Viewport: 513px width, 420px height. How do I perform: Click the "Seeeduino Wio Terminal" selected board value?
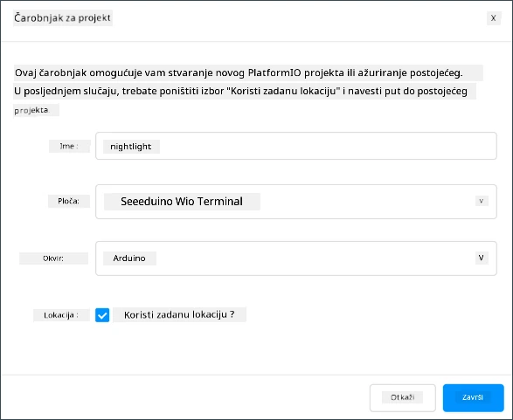(x=182, y=202)
